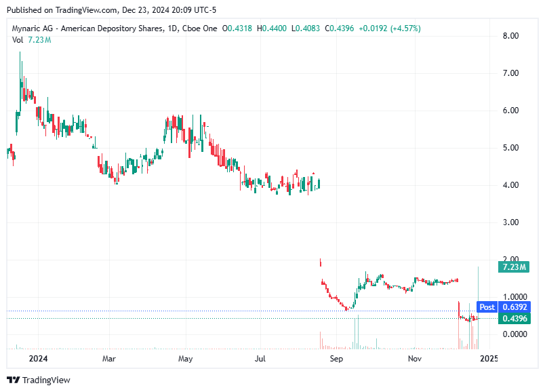Select the Mynaric AG symbol title
The image size is (545, 392).
[115, 28]
